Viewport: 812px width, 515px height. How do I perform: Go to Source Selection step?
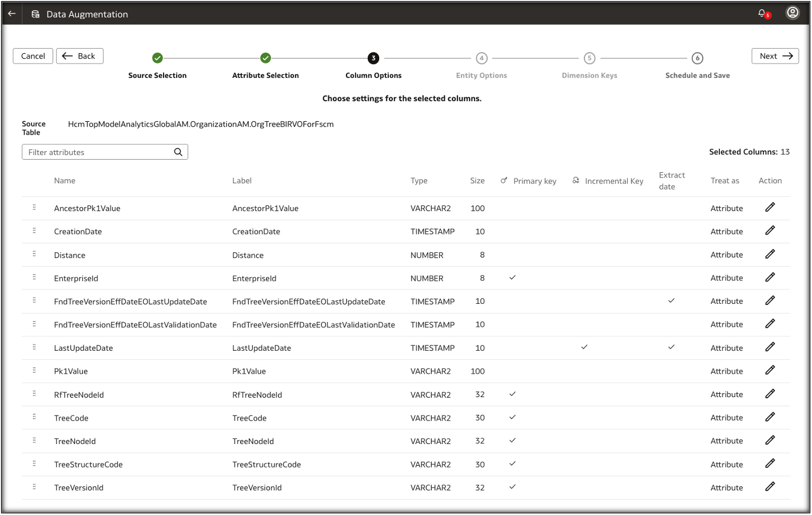click(157, 58)
